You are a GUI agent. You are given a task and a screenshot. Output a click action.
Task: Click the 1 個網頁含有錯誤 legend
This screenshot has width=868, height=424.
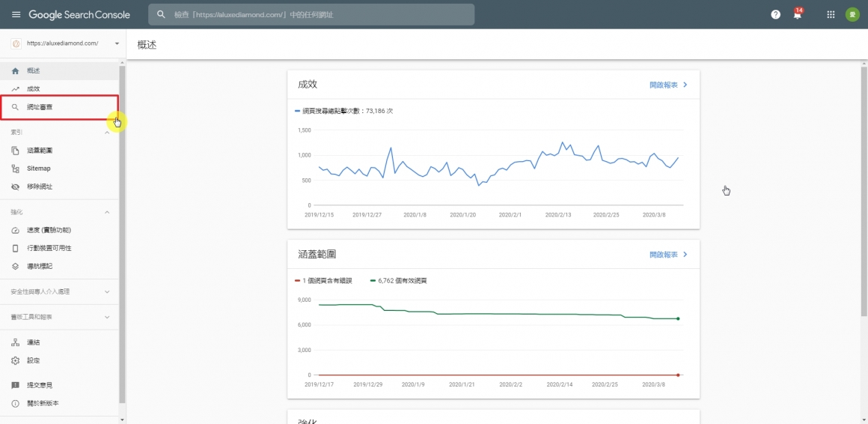click(323, 280)
